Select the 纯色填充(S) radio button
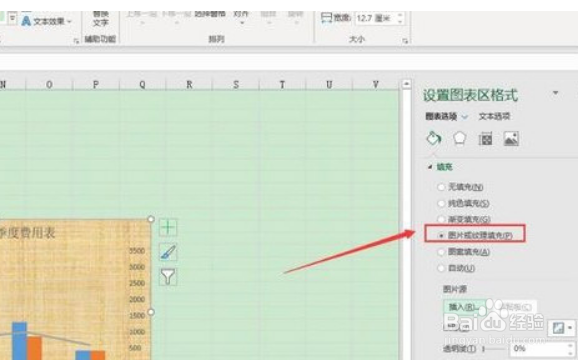 click(x=441, y=203)
